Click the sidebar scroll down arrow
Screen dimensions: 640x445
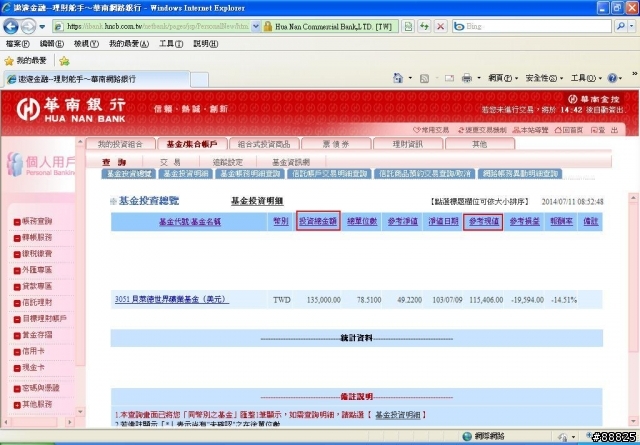tap(80, 412)
